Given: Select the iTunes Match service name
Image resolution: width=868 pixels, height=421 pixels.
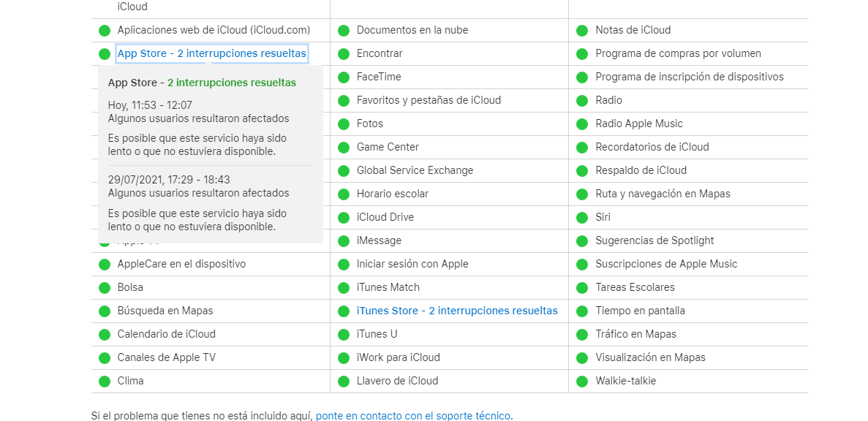Looking at the screenshot, I should tap(388, 287).
